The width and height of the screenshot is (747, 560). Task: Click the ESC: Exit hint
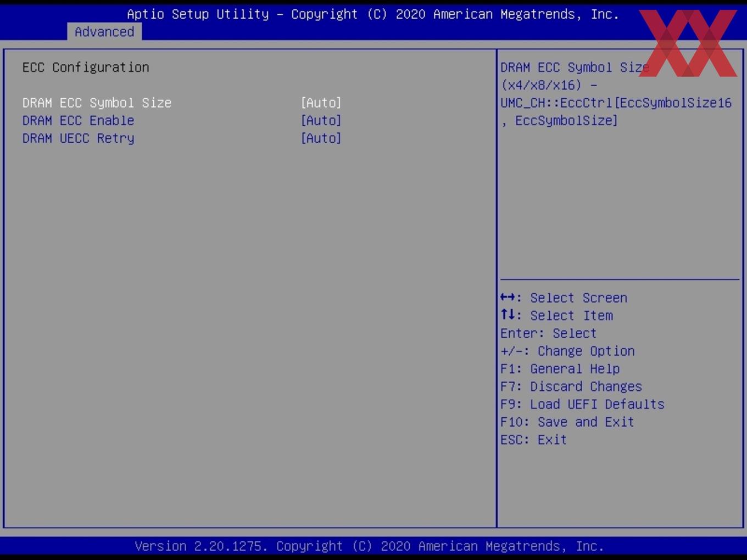[533, 439]
